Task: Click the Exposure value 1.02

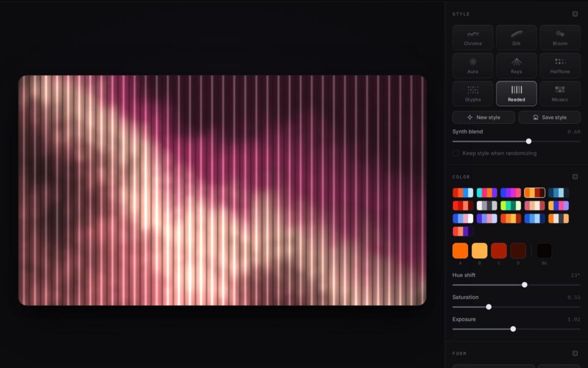Action: click(x=574, y=319)
